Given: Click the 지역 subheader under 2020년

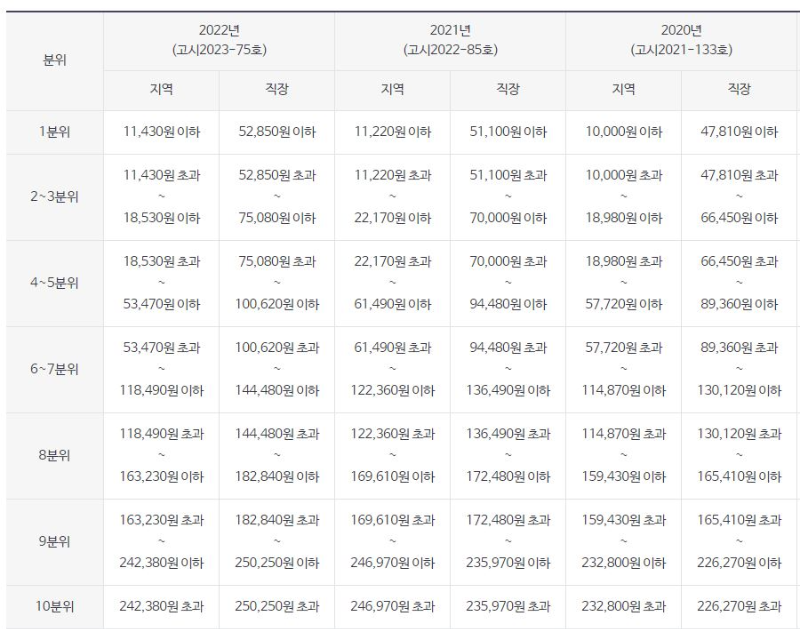Looking at the screenshot, I should click(624, 88).
